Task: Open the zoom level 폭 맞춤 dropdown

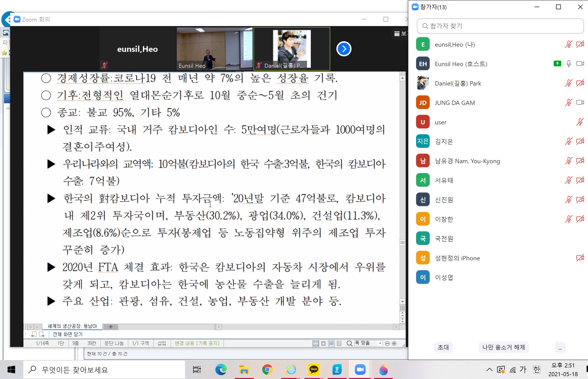Action: click(x=380, y=343)
